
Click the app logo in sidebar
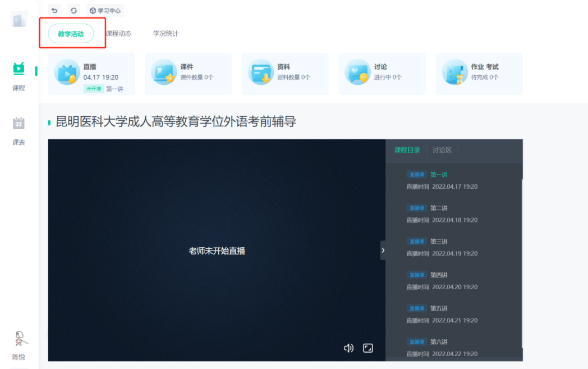pyautogui.click(x=19, y=20)
